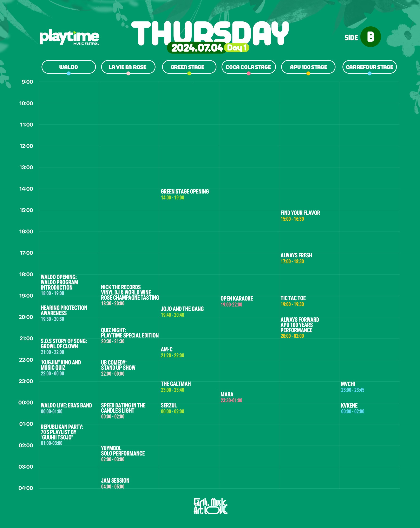Click the JAM SESSION event
The height and width of the screenshot is (528, 420).
pos(115,483)
